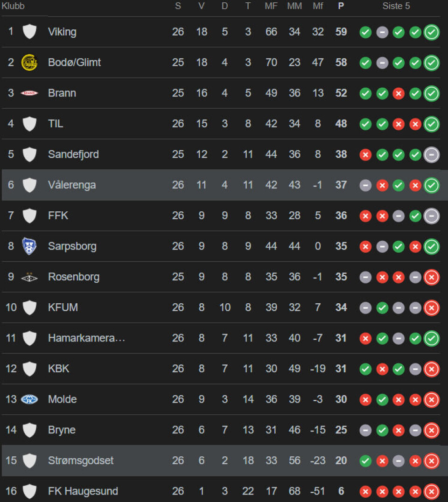Viewport: 448px width, 502px height.
Task: Click FFK's most recent draw icon
Action: [x=432, y=216]
